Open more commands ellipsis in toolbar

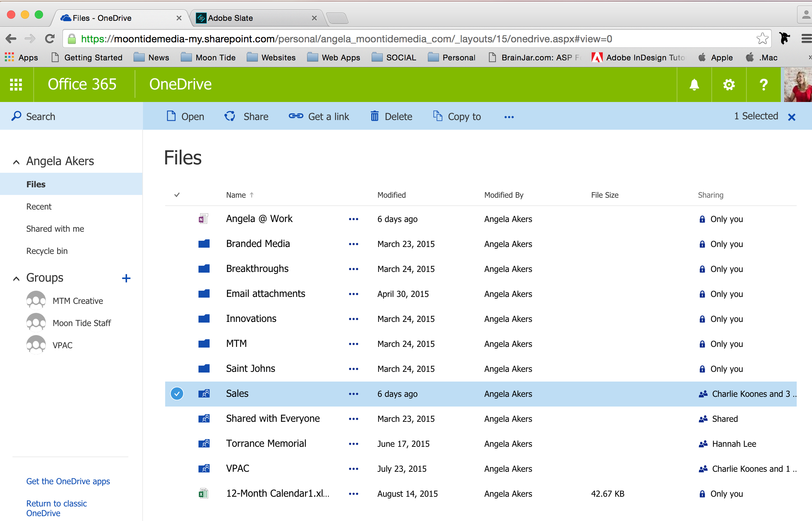pos(509,117)
